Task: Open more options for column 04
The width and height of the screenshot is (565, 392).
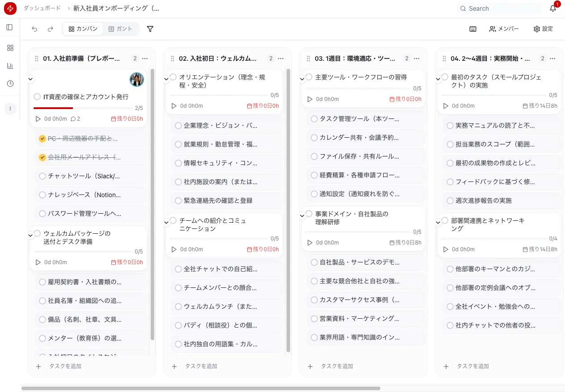Action: [552, 59]
